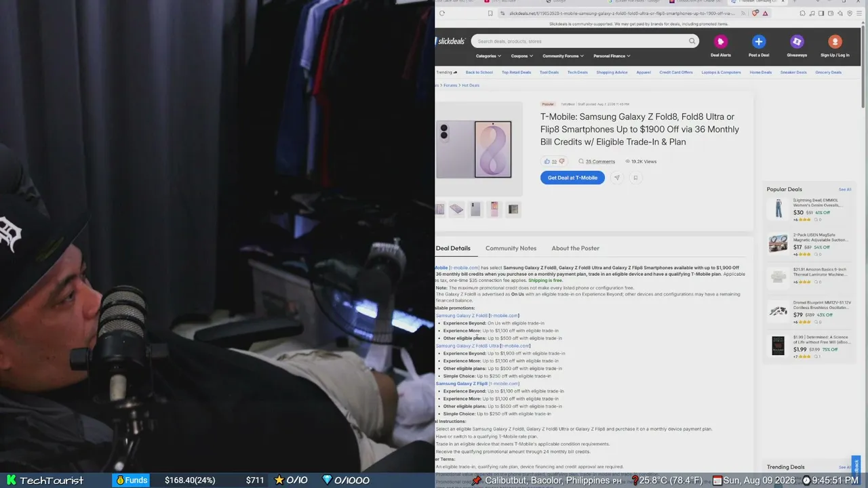The image size is (868, 488).
Task: Expand the Coupons dropdown
Action: click(x=522, y=56)
